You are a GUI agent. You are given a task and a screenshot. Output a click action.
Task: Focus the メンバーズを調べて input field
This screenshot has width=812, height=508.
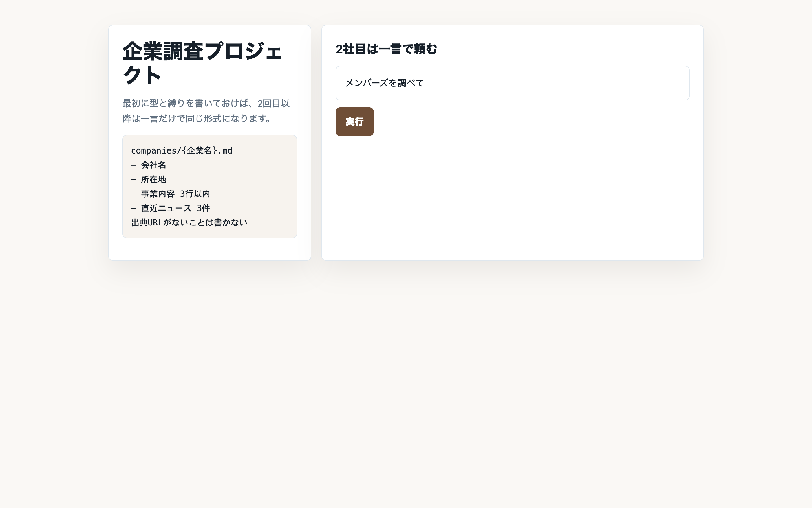click(512, 83)
